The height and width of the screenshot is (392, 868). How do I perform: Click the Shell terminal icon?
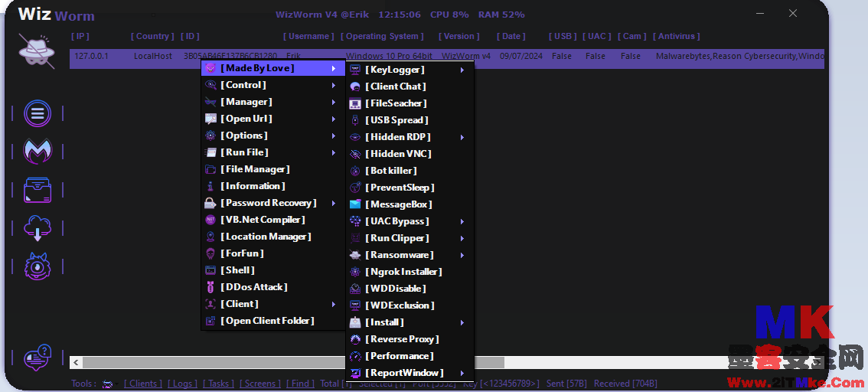click(x=210, y=270)
